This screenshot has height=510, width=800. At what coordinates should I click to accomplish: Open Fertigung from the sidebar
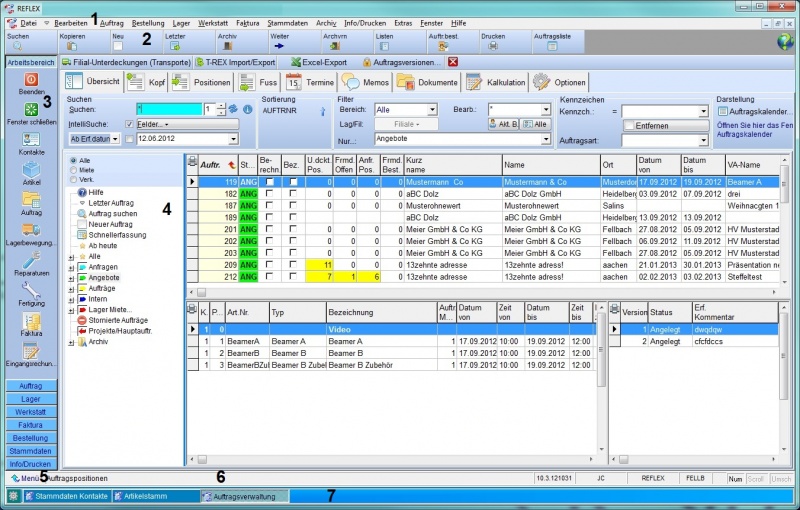pos(31,290)
